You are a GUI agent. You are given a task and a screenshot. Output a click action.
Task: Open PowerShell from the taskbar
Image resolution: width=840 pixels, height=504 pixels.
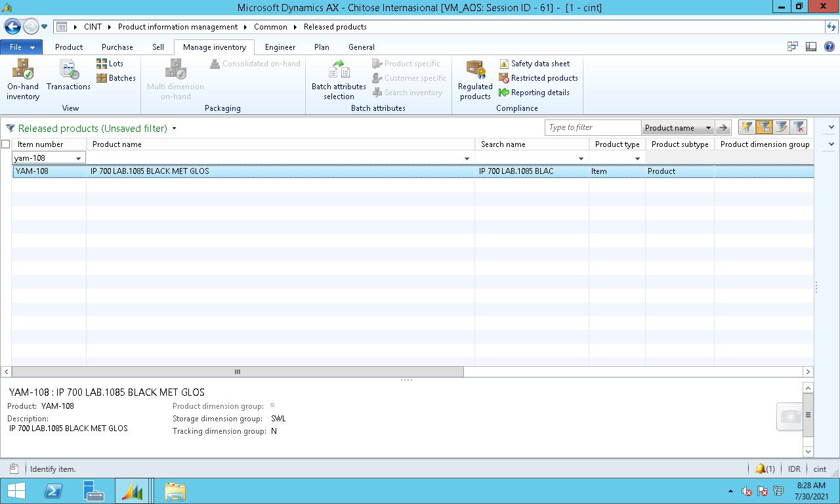[53, 491]
